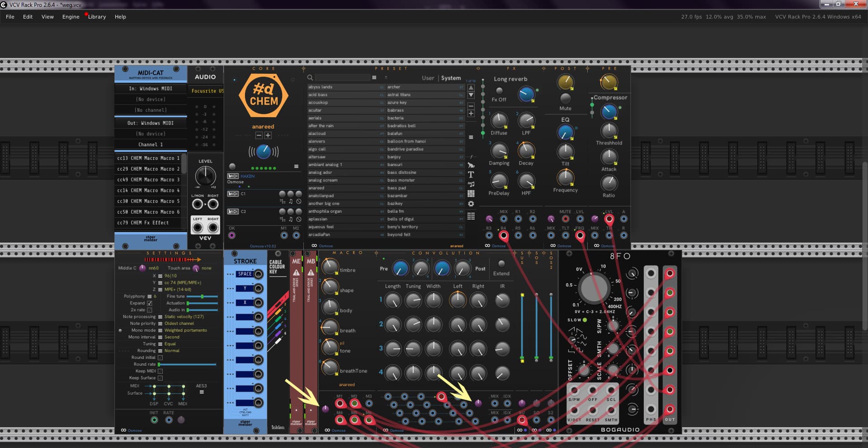This screenshot has height=448, width=868.
Task: Click the gear icon in preset sidebar
Action: pos(471,204)
